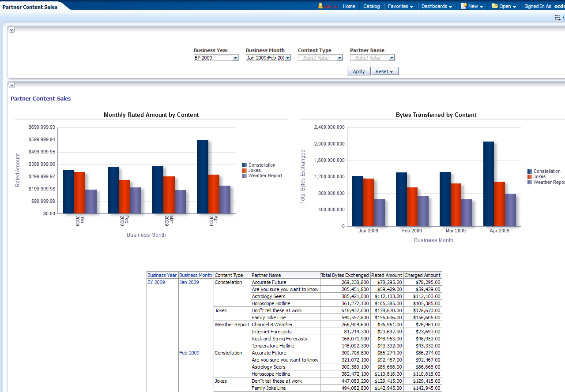
Task: Go to the Catalog page
Action: tap(371, 6)
